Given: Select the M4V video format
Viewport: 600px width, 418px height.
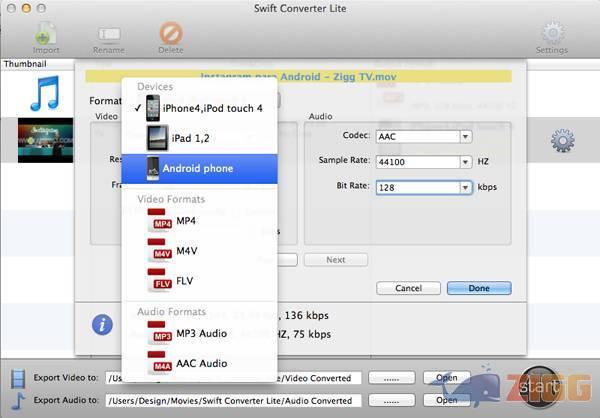Looking at the screenshot, I should [x=199, y=251].
